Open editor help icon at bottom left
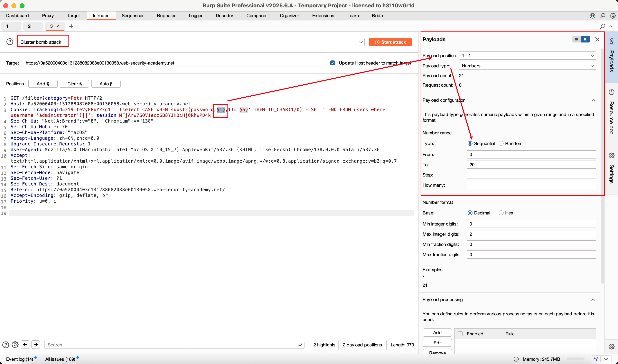618x364 pixels. pos(6,345)
